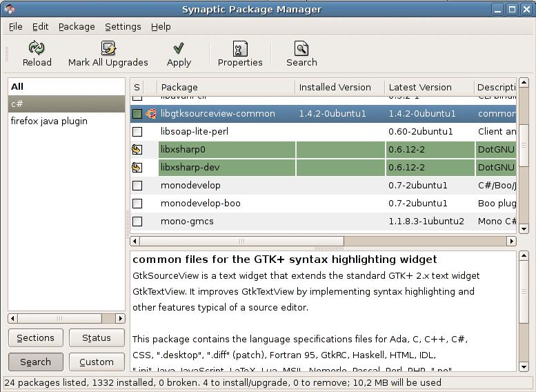Click the filter list scroll right arrow

(120, 318)
